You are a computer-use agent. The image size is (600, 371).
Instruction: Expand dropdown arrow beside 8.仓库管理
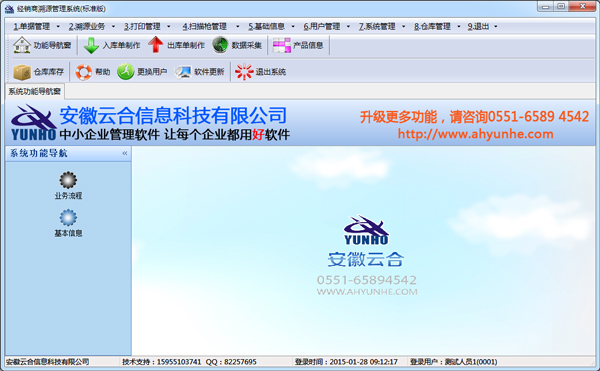(458, 26)
